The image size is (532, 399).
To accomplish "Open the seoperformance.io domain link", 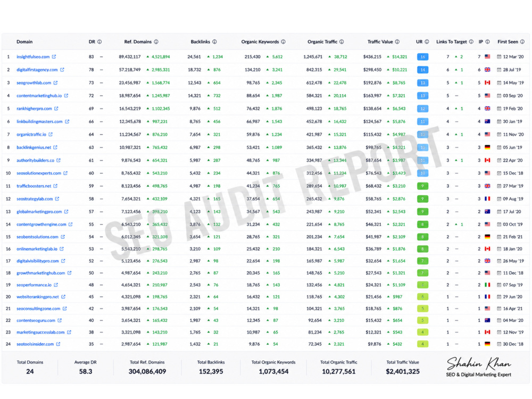I will tap(34, 285).
